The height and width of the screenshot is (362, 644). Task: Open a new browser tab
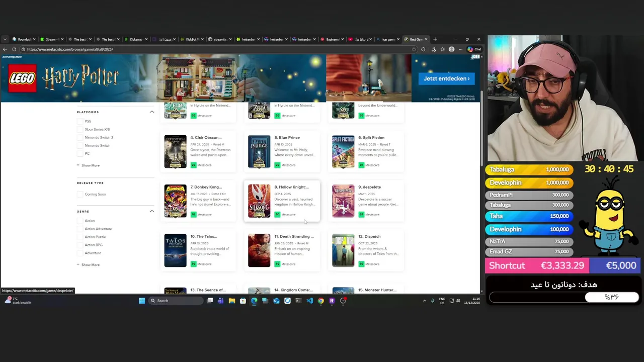pyautogui.click(x=435, y=39)
